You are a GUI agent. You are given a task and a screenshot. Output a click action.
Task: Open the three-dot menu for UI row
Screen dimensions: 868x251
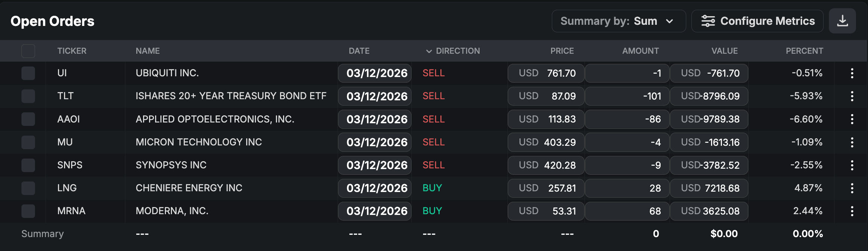click(x=852, y=73)
